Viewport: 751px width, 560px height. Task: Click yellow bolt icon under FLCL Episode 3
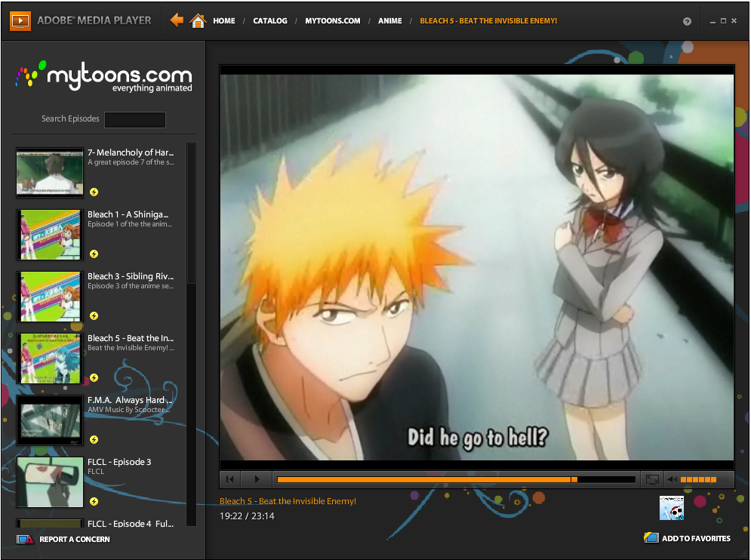[94, 501]
